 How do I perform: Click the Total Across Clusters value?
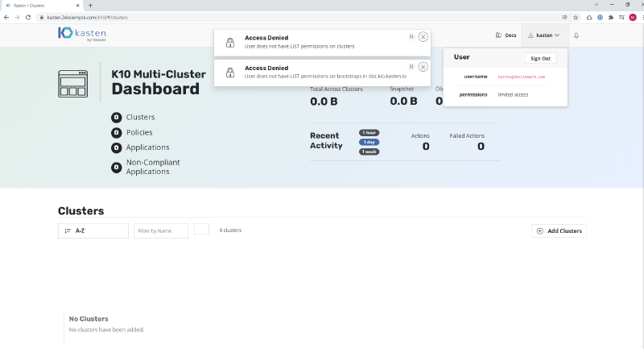324,102
